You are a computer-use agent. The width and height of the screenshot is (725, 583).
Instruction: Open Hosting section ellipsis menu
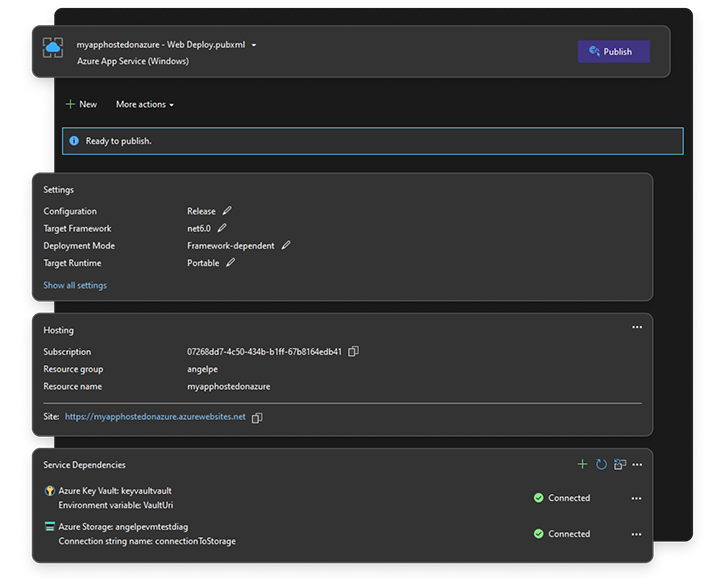click(637, 327)
